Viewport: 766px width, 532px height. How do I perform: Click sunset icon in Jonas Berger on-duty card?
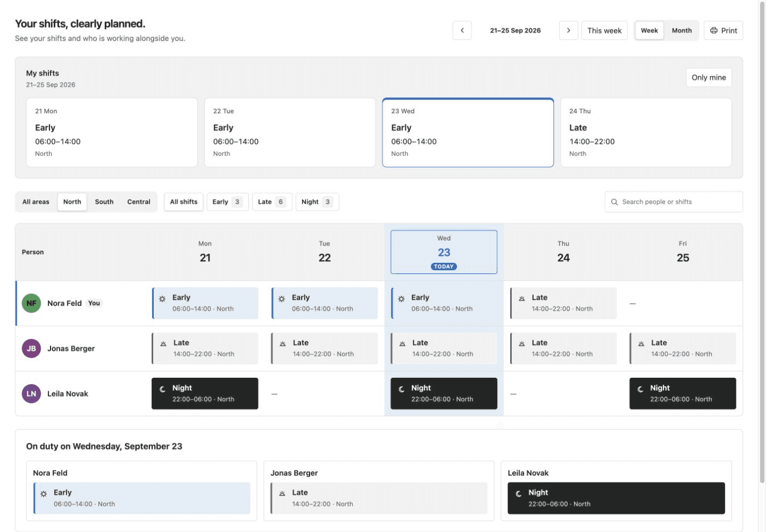(282, 493)
